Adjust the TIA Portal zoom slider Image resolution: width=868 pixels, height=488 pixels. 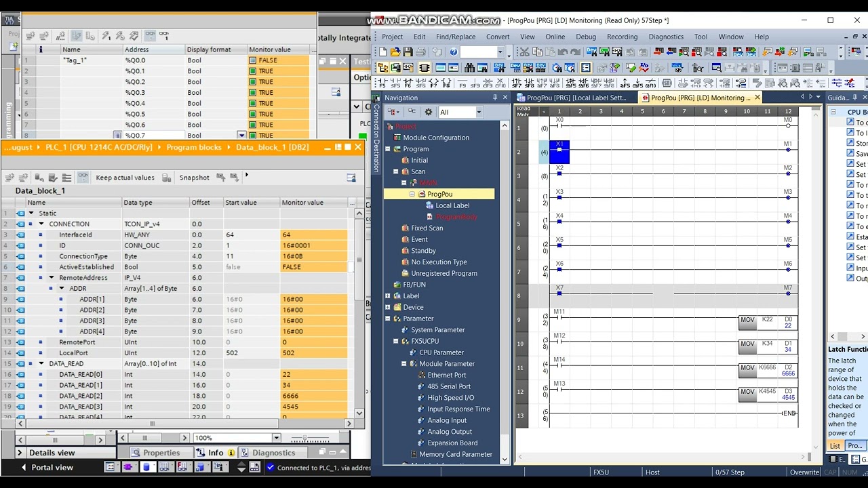coord(305,439)
